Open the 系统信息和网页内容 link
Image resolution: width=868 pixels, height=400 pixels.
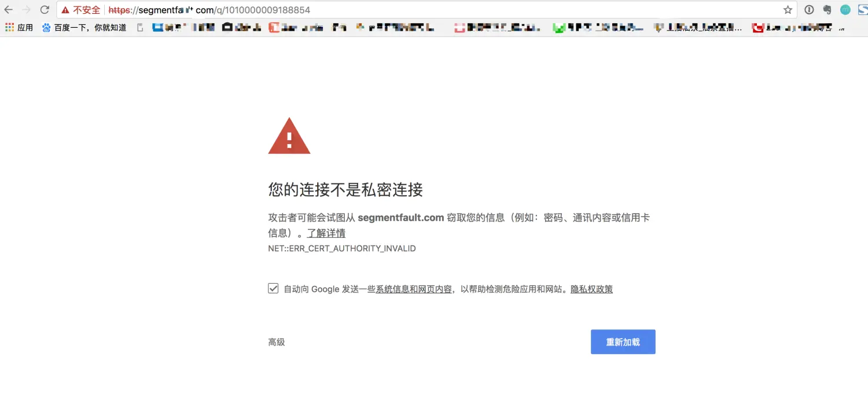(x=414, y=289)
